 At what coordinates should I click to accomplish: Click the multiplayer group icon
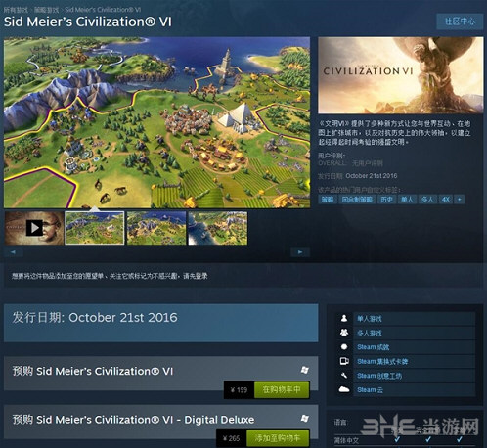pos(344,333)
